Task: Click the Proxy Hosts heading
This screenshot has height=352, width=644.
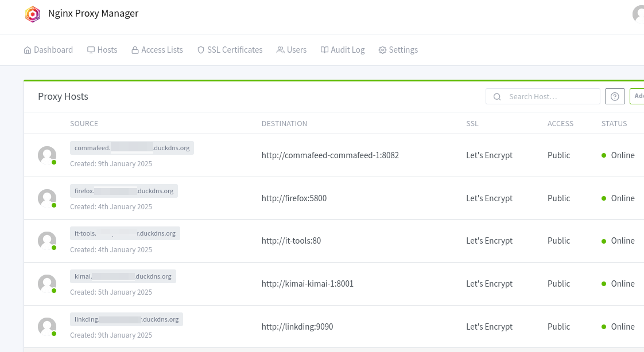Action: 63,96
